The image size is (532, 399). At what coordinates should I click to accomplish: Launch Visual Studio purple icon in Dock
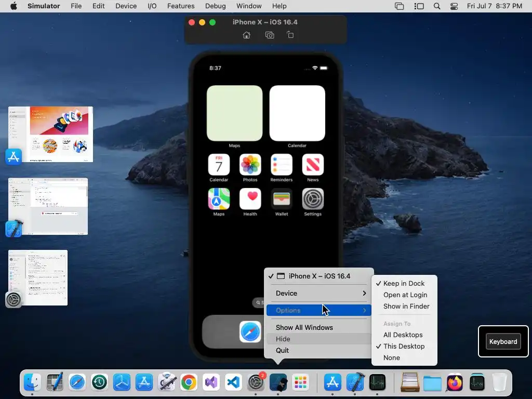click(x=211, y=382)
